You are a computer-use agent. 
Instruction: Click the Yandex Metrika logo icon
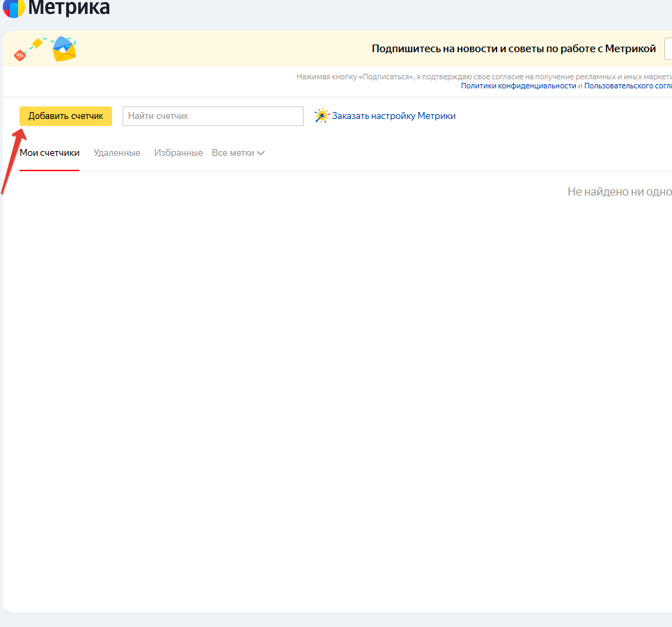pyautogui.click(x=14, y=8)
